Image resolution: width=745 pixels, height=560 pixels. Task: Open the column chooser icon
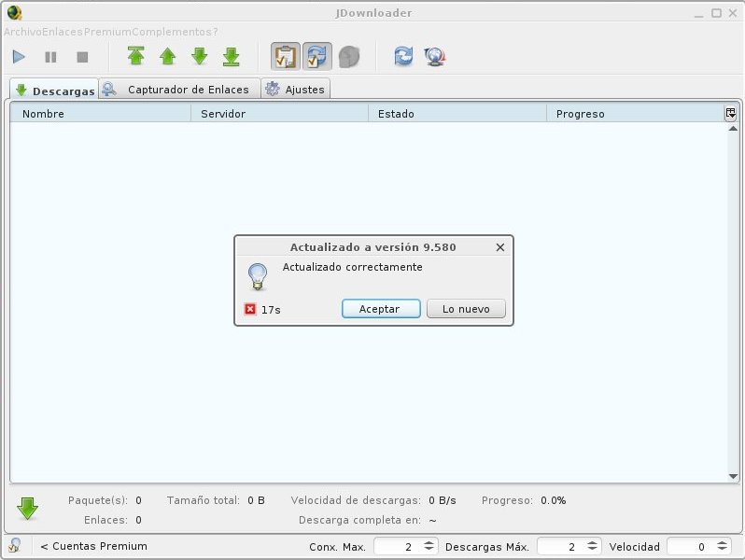[730, 114]
